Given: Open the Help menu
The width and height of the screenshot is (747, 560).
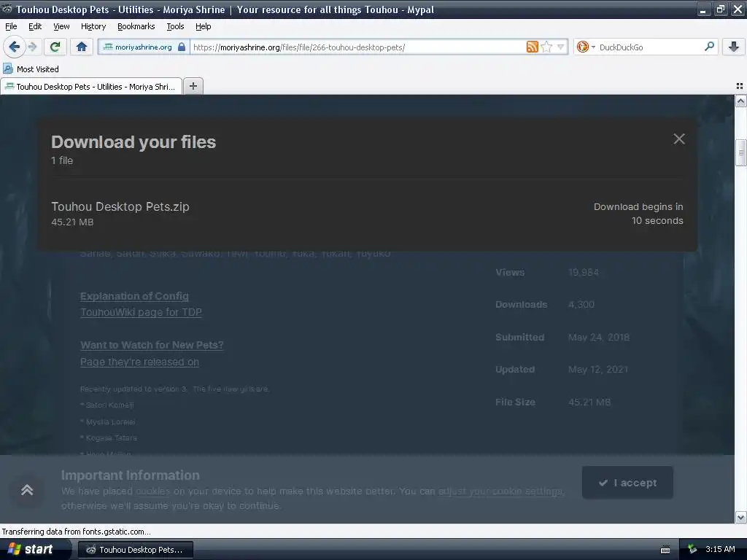Looking at the screenshot, I should click(203, 26).
